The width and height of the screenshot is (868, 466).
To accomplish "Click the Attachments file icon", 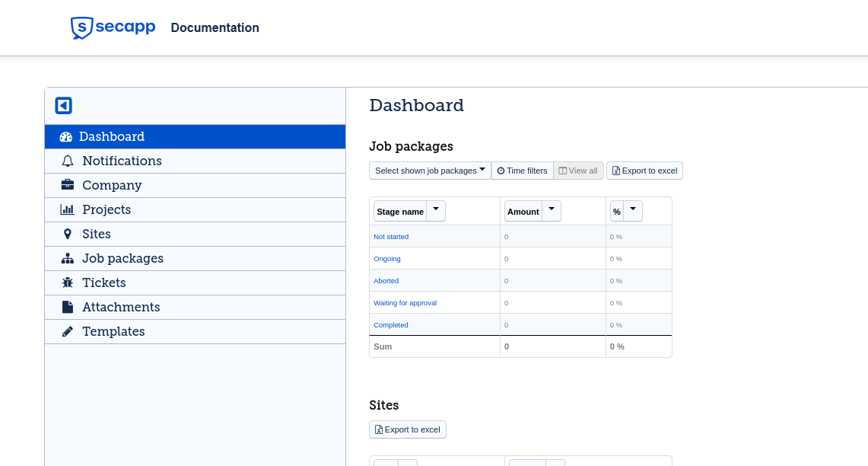I will (68, 307).
